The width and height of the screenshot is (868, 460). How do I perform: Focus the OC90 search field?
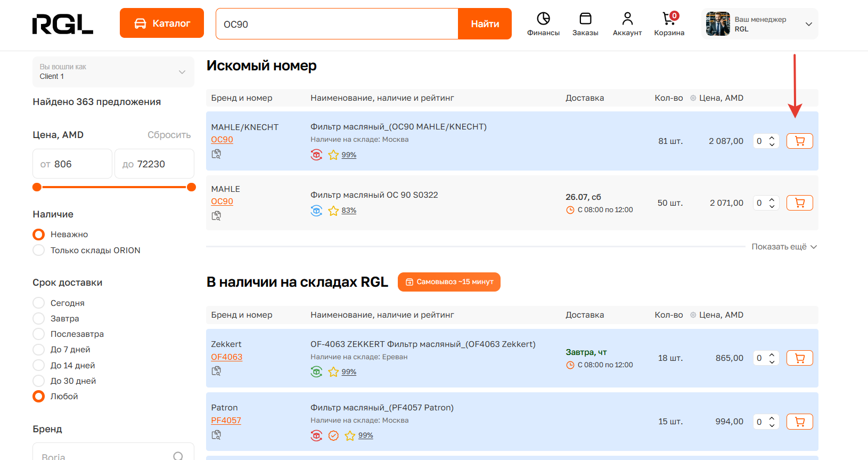337,24
